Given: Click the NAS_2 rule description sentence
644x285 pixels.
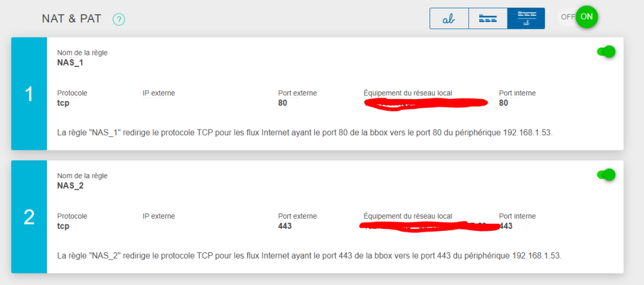Looking at the screenshot, I should click(309, 256).
